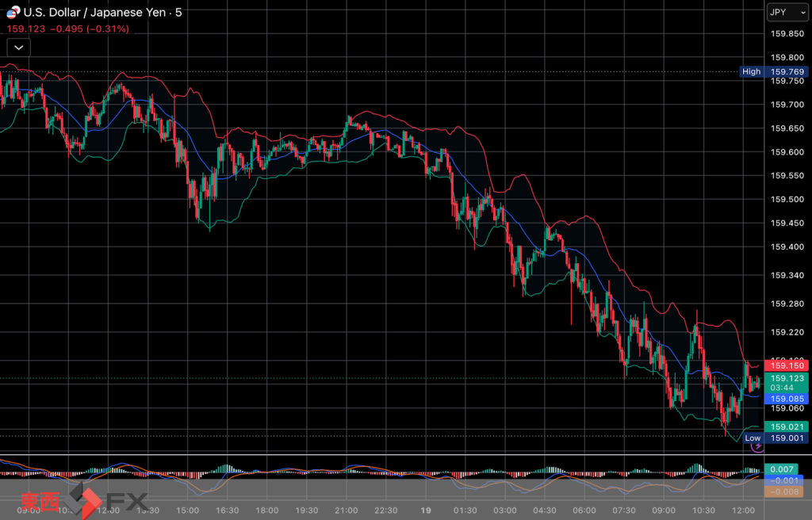
Task: Click the 159.220 price axis label
Action: coord(787,332)
